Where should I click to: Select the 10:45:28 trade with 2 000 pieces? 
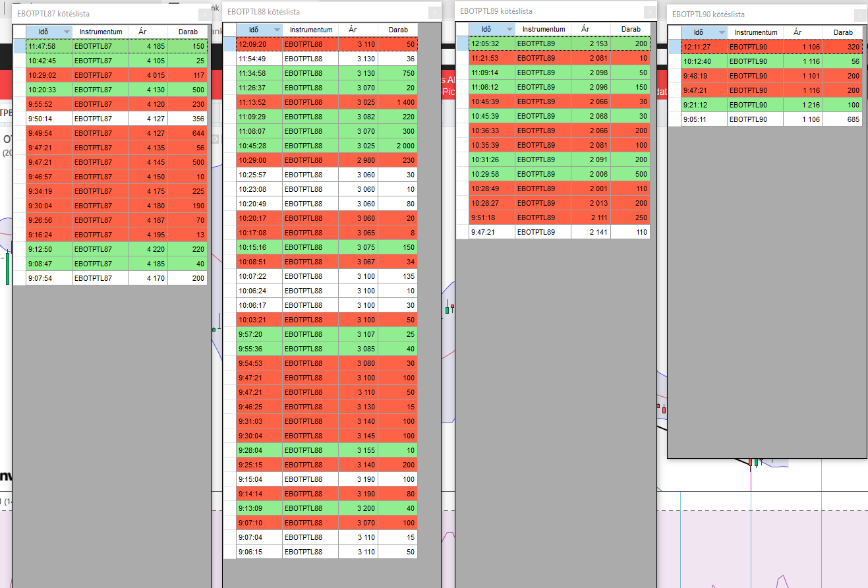[x=326, y=146]
